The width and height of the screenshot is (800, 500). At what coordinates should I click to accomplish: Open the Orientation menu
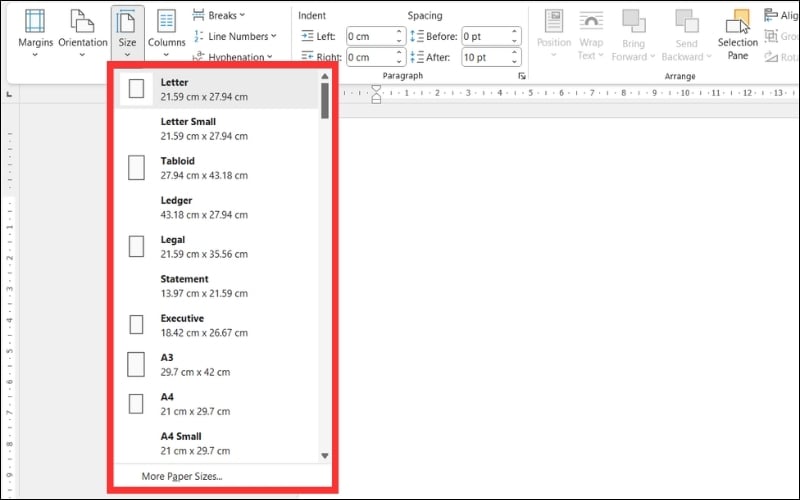tap(83, 34)
